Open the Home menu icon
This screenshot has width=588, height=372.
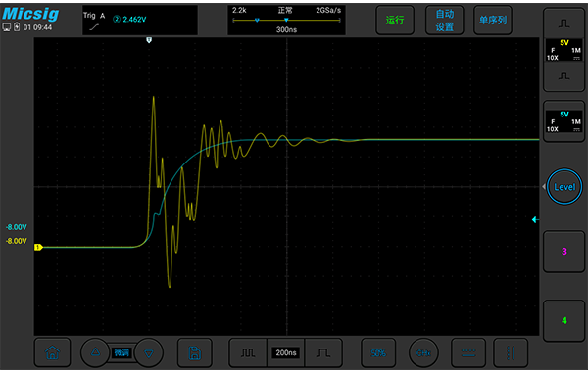pyautogui.click(x=52, y=352)
